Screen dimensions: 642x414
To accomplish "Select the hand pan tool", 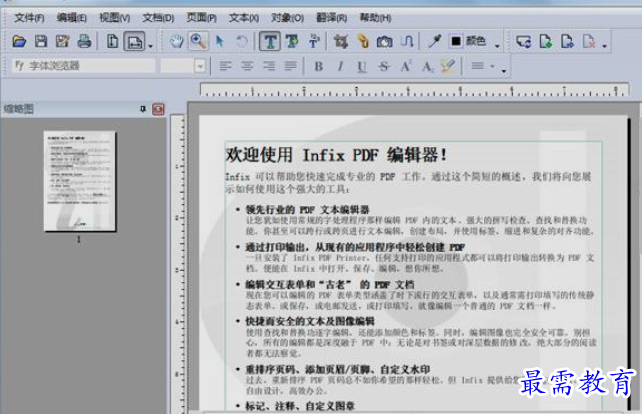I will [177, 41].
